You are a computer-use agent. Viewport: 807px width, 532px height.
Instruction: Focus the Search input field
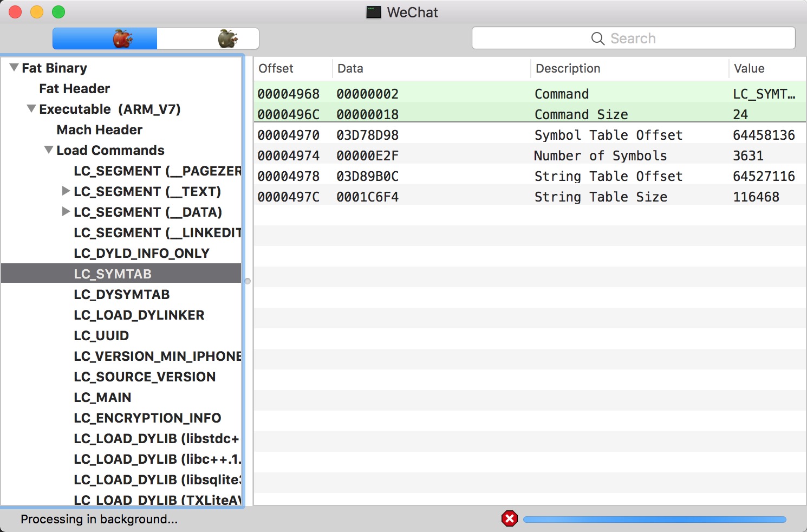(634, 38)
